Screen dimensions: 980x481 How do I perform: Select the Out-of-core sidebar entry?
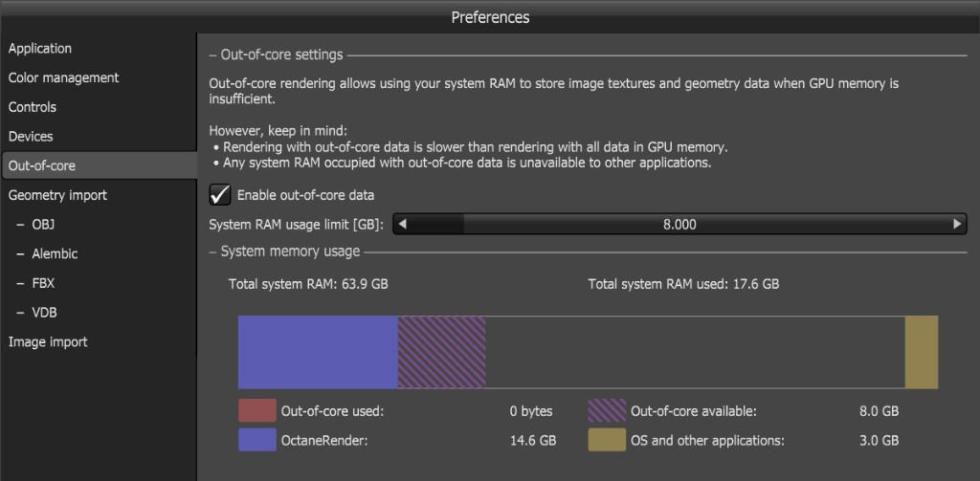42,165
